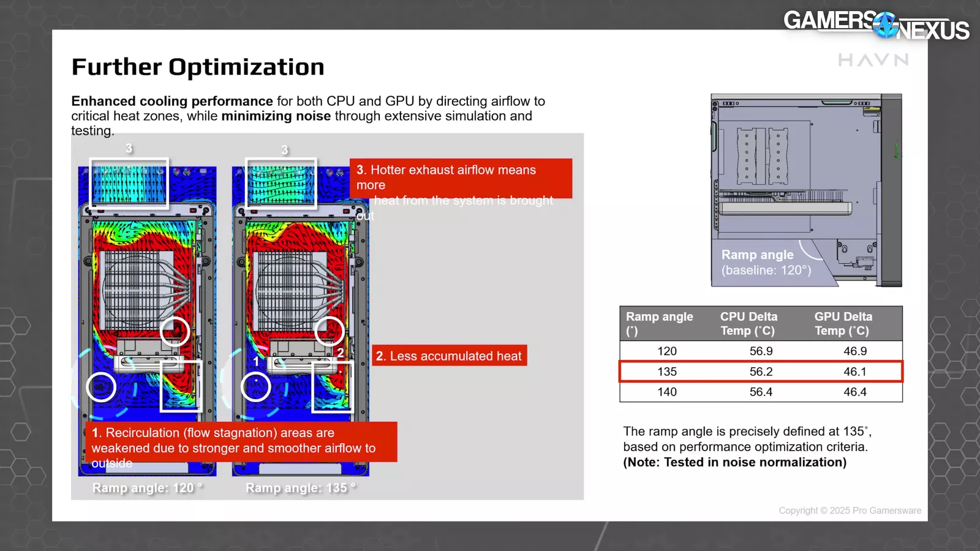The height and width of the screenshot is (551, 980).
Task: Click the lower-left white circle in 135° simulation
Action: tap(255, 387)
